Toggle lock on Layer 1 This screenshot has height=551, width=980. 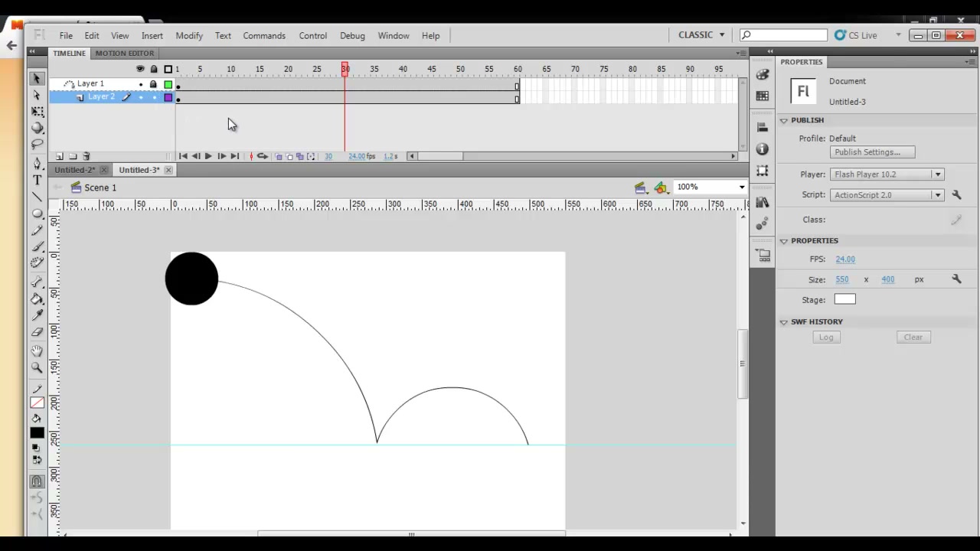[153, 84]
